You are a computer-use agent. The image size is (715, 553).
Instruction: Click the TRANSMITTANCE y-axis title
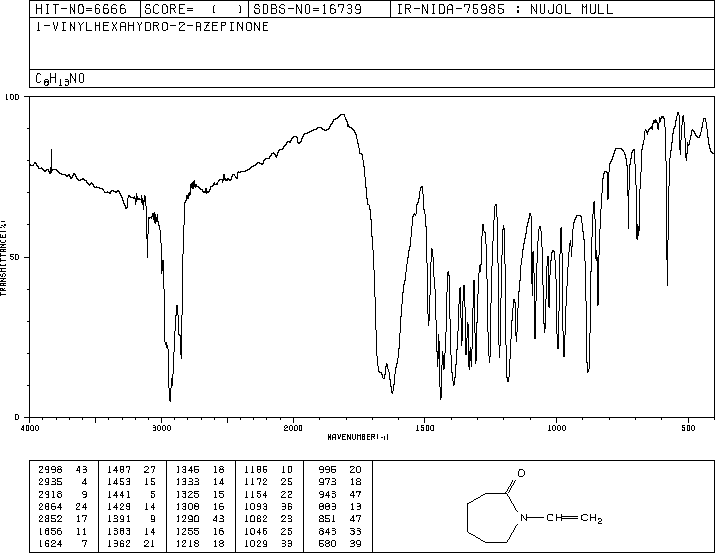point(3,257)
